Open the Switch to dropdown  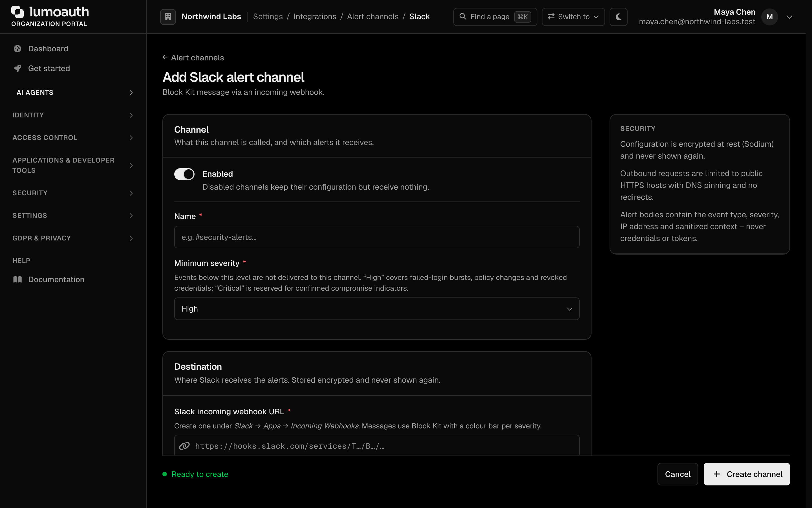[x=573, y=17]
